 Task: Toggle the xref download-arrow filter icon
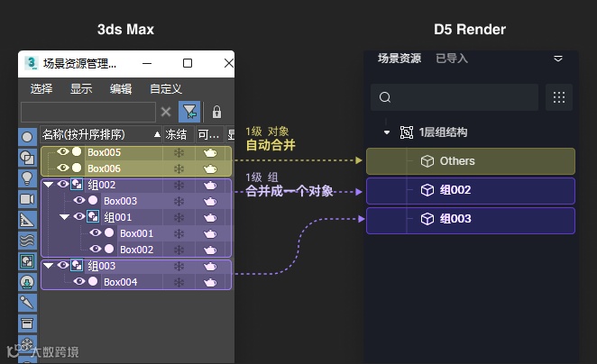tap(27, 282)
